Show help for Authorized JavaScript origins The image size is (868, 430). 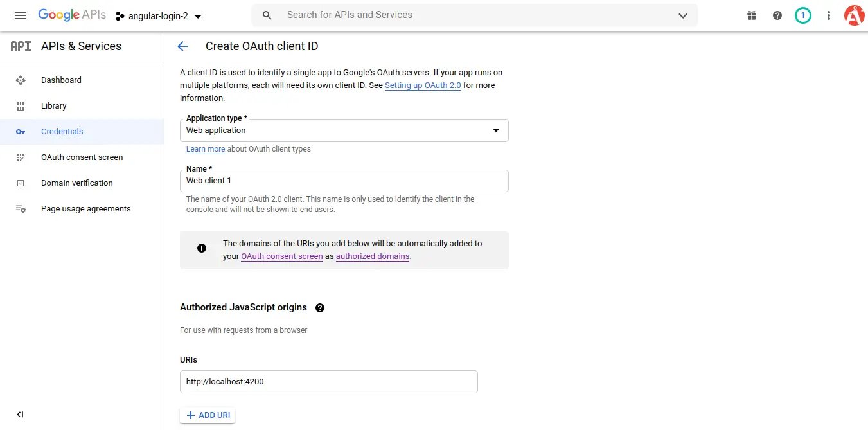click(320, 308)
